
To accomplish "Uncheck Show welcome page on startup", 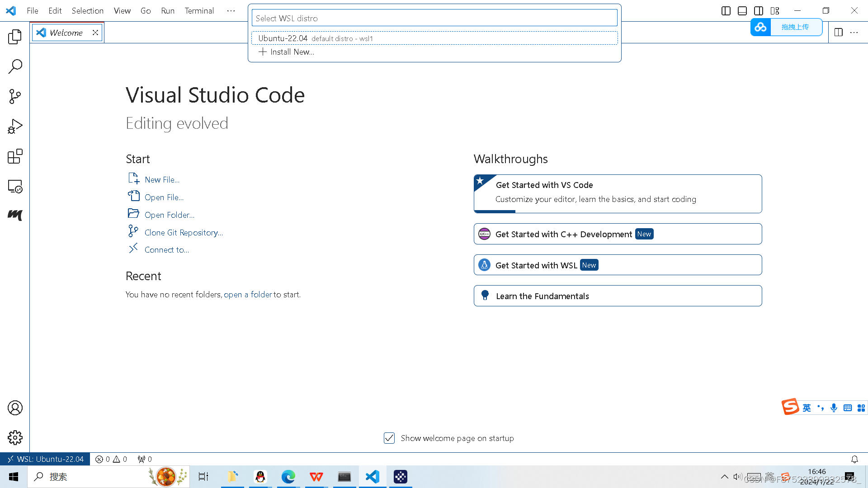I will tap(389, 438).
